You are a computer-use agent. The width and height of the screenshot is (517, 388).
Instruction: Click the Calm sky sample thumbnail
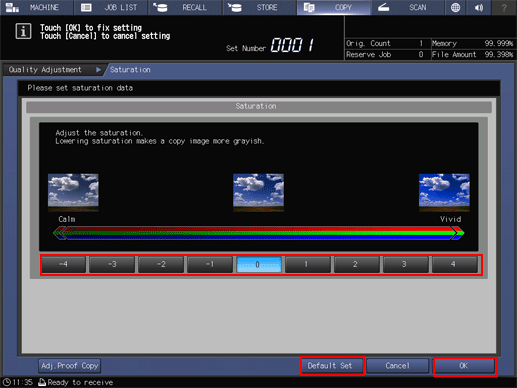coord(73,192)
